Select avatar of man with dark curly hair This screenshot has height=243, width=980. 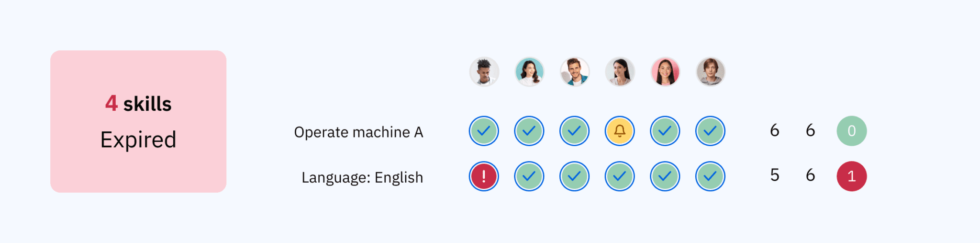(x=484, y=72)
